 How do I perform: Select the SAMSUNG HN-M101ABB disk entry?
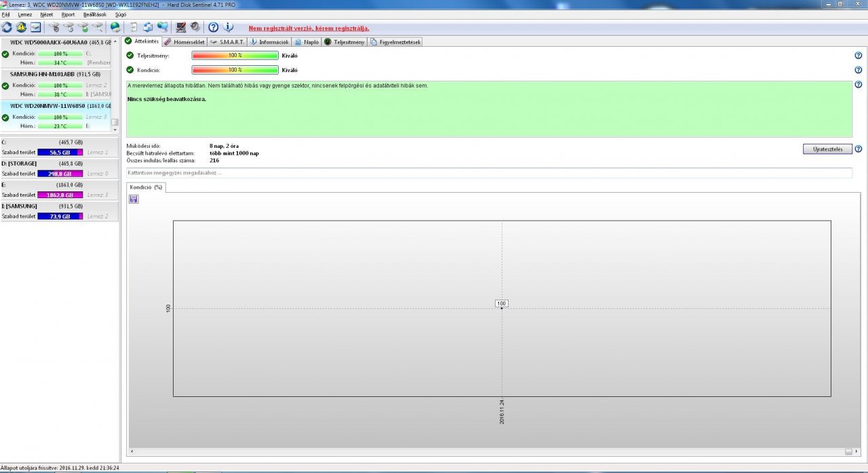(x=56, y=84)
